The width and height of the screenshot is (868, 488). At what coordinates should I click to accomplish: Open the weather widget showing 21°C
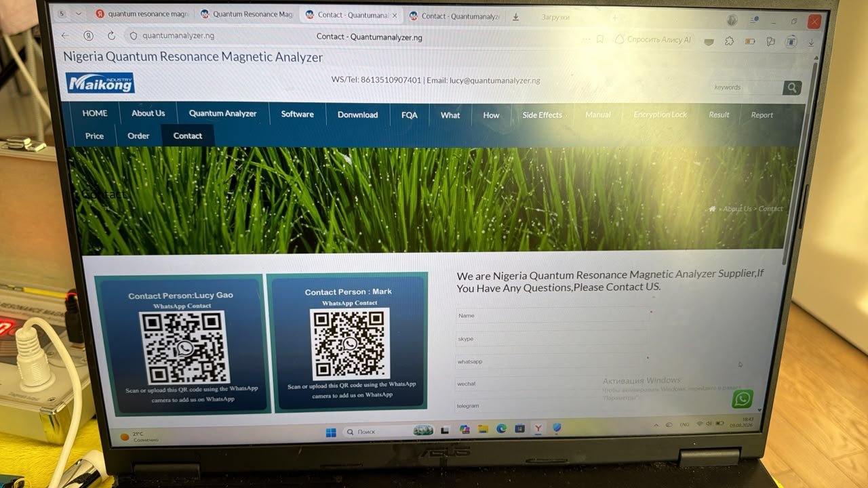pyautogui.click(x=139, y=436)
